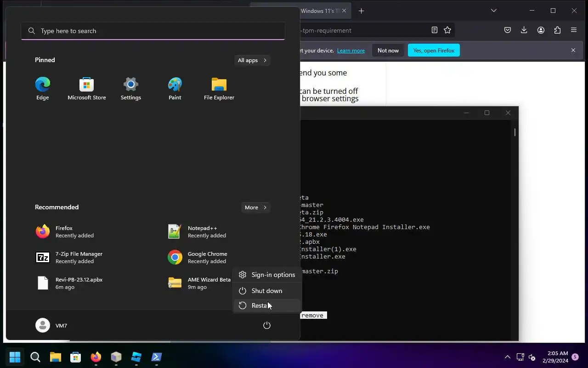Click the Windows Start button in the taskbar
Screen dimensions: 588x368
coord(15,357)
